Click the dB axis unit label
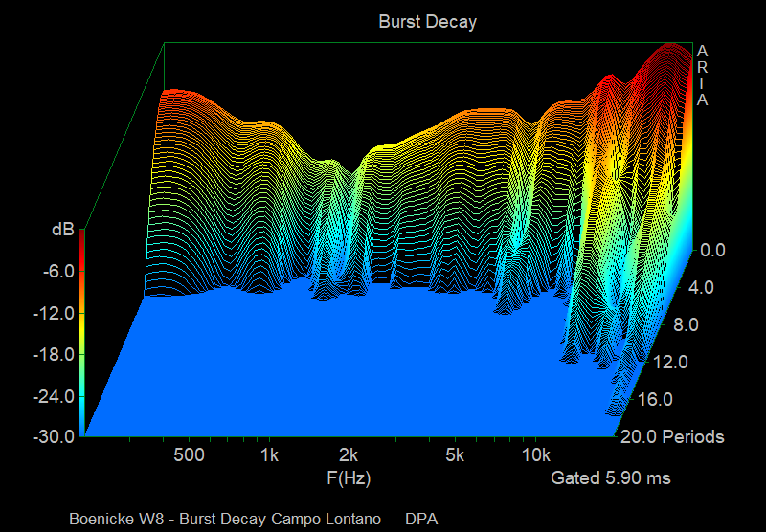The width and height of the screenshot is (766, 532). point(63,231)
